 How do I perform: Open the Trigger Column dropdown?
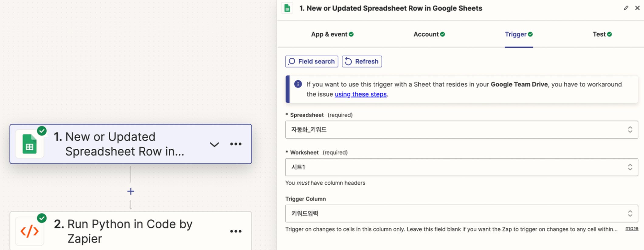[461, 214]
